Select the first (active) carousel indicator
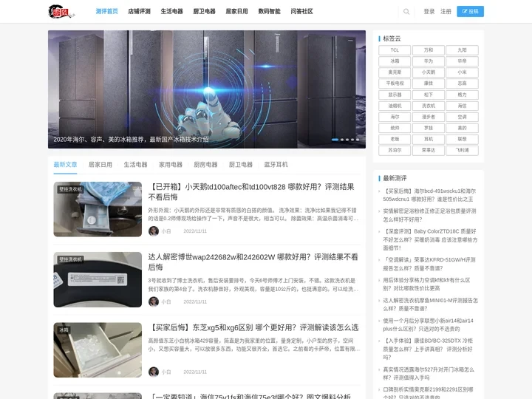 [x=335, y=140]
